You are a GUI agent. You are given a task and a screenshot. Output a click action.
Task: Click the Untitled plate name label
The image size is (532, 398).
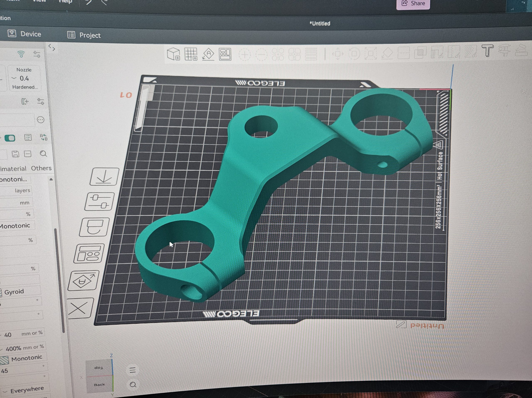click(x=427, y=326)
